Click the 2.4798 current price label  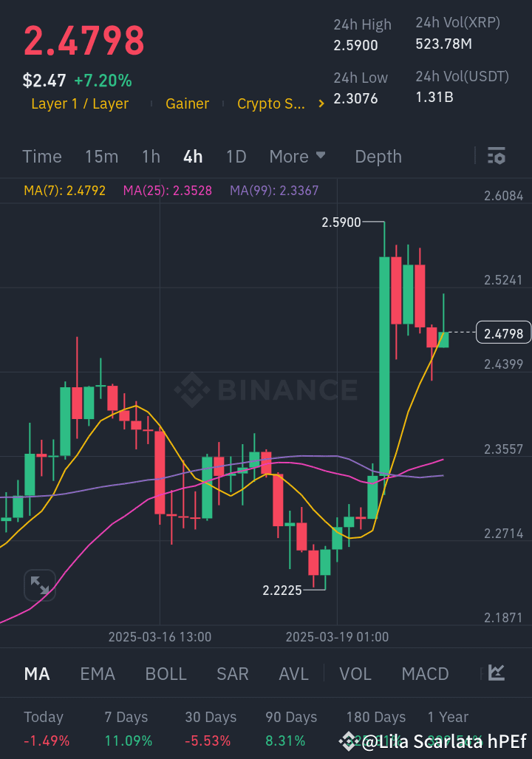504,334
